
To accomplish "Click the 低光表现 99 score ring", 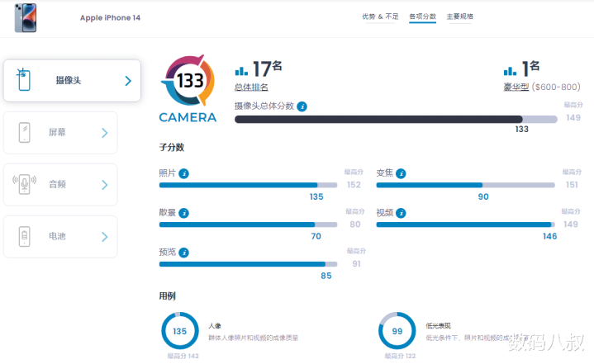I will coord(397,331).
